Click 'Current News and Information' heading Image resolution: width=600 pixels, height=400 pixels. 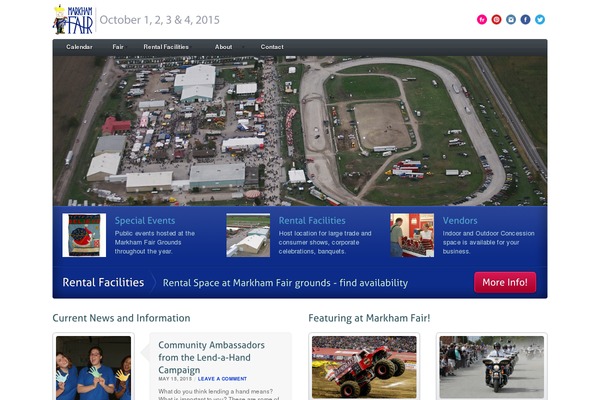coord(121,318)
